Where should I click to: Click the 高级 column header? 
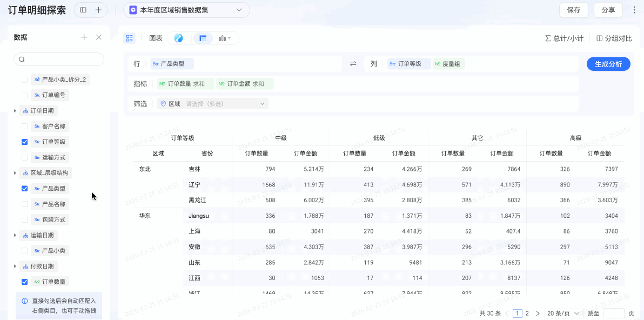tap(575, 138)
